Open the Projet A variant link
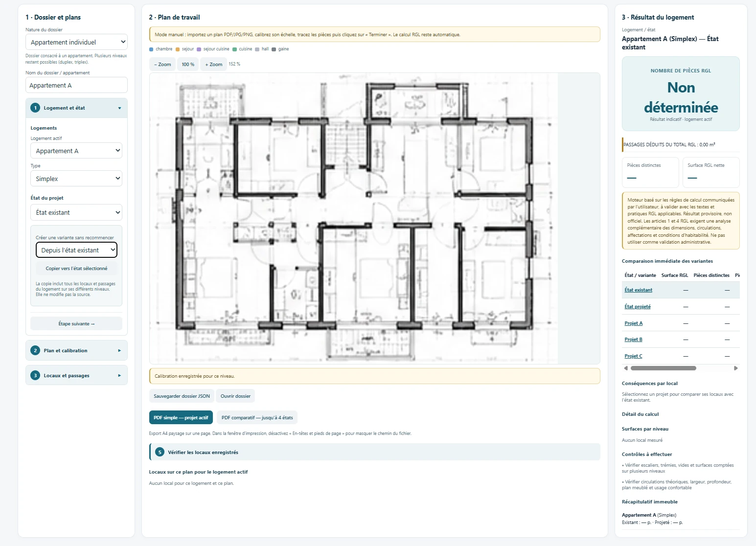Screen dimensions: 756x546 click(x=633, y=323)
